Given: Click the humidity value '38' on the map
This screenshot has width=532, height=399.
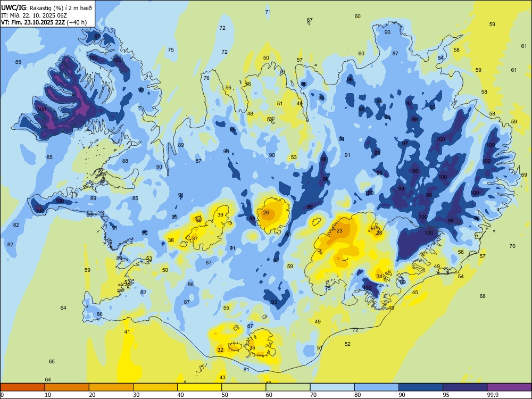Looking at the screenshot, I should click(171, 240).
